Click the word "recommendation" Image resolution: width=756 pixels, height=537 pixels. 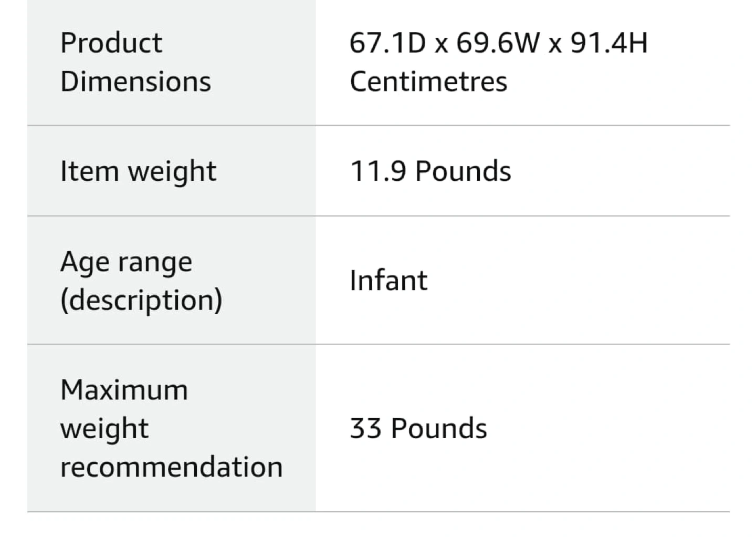(171, 467)
